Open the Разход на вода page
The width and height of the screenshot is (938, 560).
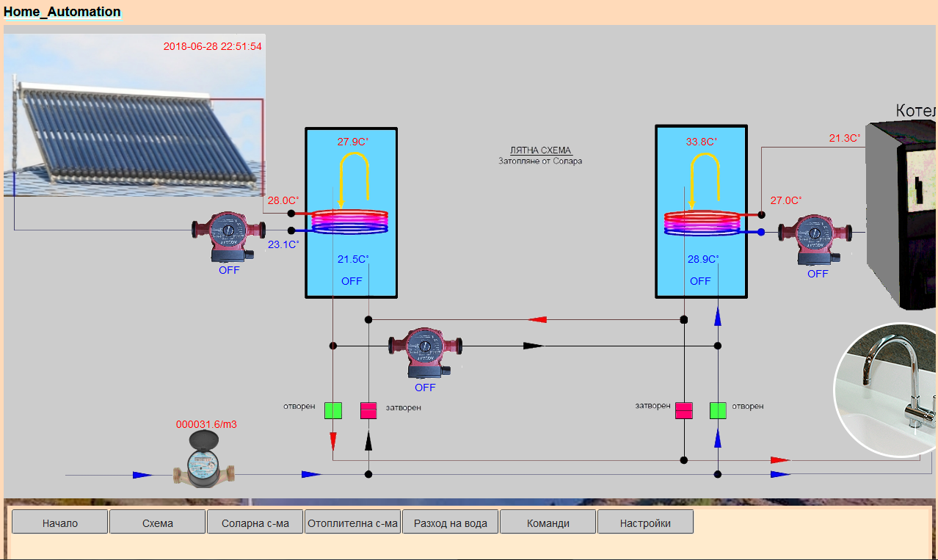[451, 523]
